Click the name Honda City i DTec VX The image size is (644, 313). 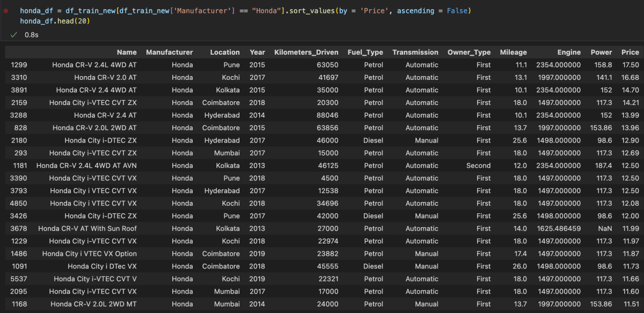pyautogui.click(x=102, y=266)
